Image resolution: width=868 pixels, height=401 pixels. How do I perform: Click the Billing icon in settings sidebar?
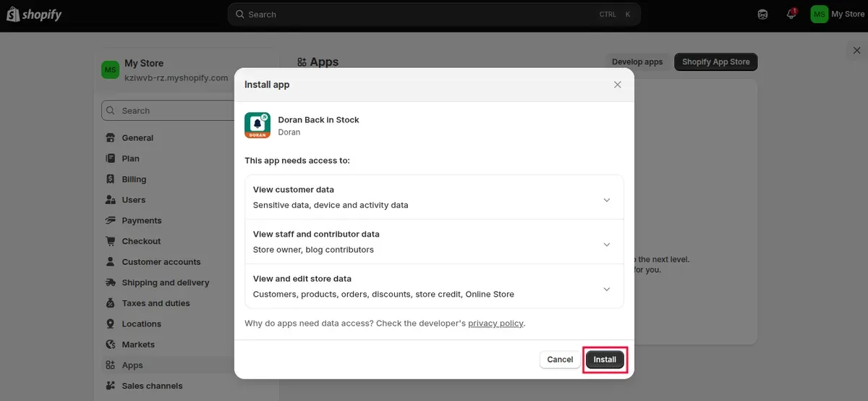coord(111,180)
